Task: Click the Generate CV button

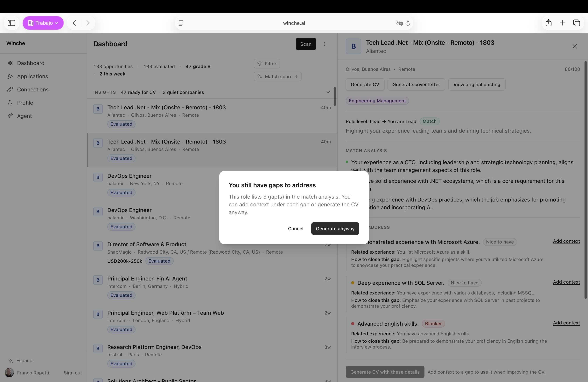Action: (365, 84)
